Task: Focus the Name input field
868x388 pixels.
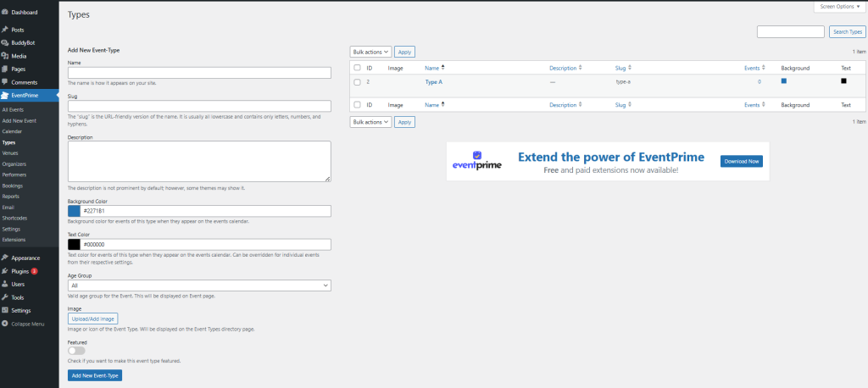Action: click(199, 73)
